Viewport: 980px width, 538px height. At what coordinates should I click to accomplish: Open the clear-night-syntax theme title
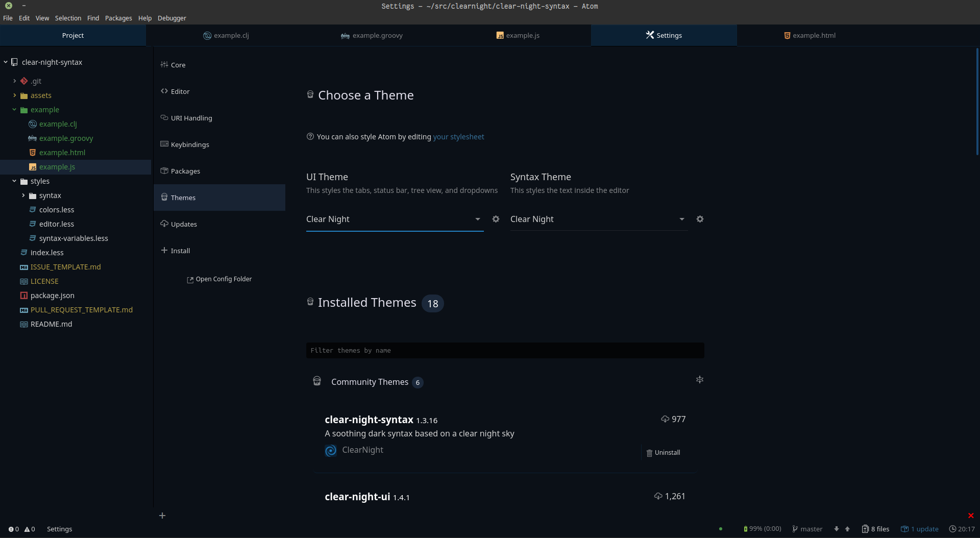point(369,420)
